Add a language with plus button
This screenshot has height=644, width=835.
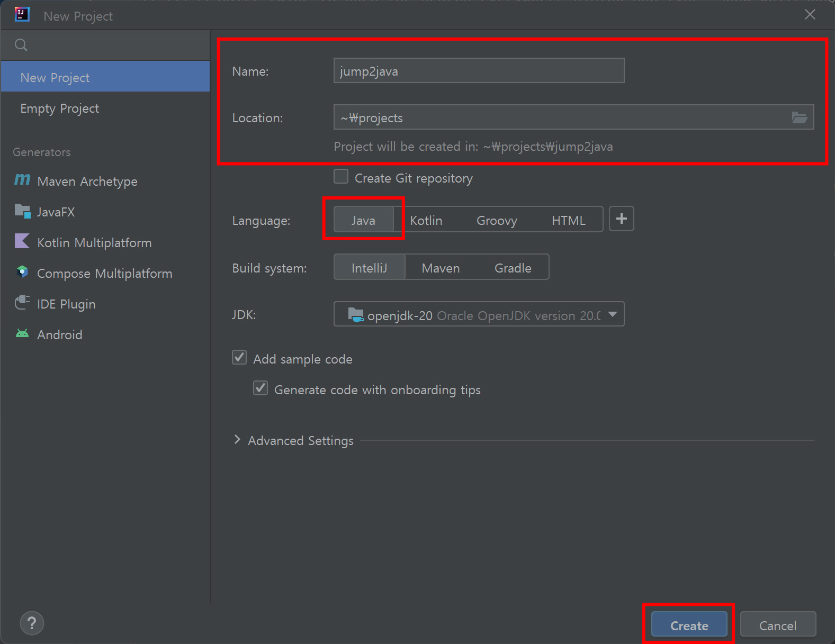click(622, 219)
